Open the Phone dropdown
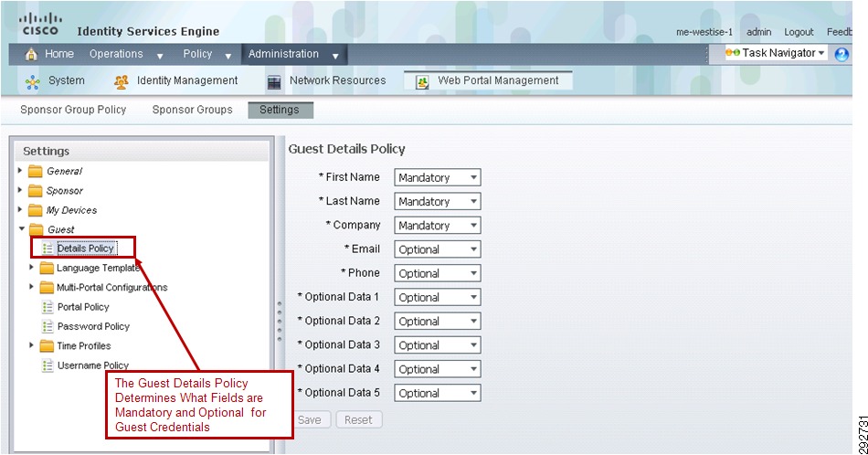 [x=438, y=273]
